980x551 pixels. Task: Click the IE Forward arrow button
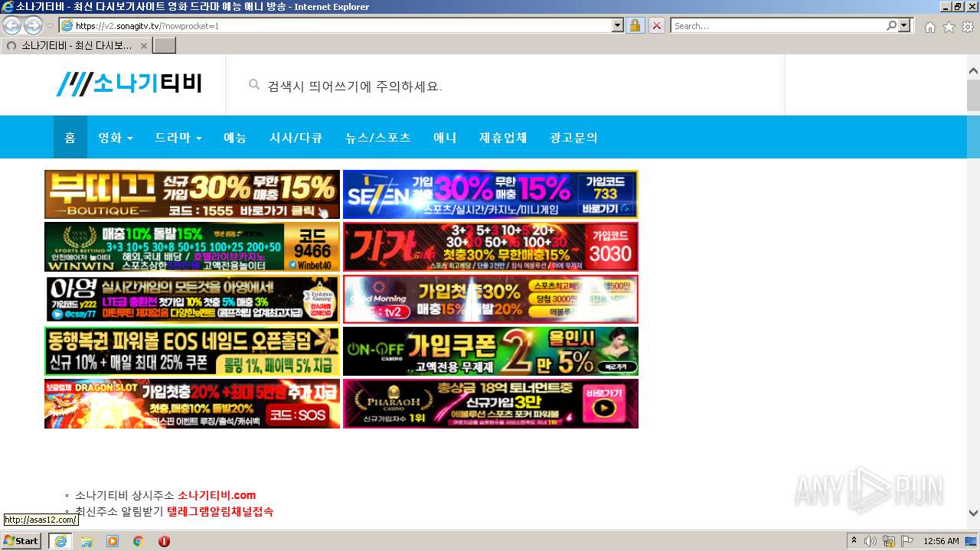point(33,25)
